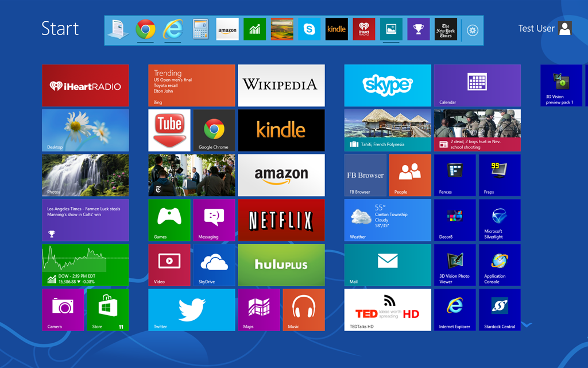588x368 pixels.
Task: Open the Messaging tile
Action: (214, 220)
